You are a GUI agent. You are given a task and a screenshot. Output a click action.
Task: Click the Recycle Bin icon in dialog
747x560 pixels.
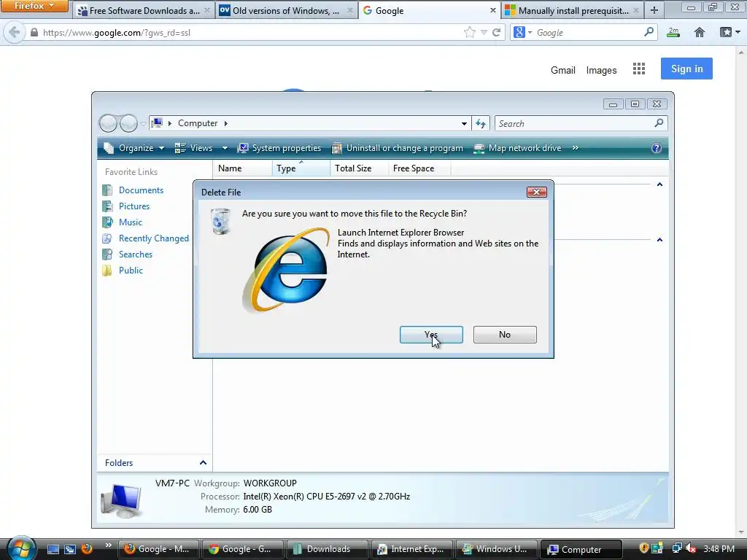(220, 222)
